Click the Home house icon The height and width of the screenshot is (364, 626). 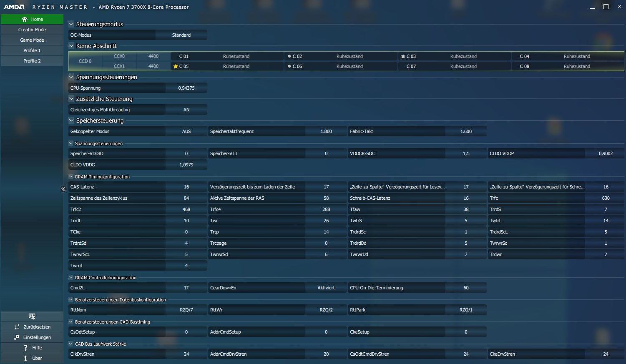[x=25, y=19]
